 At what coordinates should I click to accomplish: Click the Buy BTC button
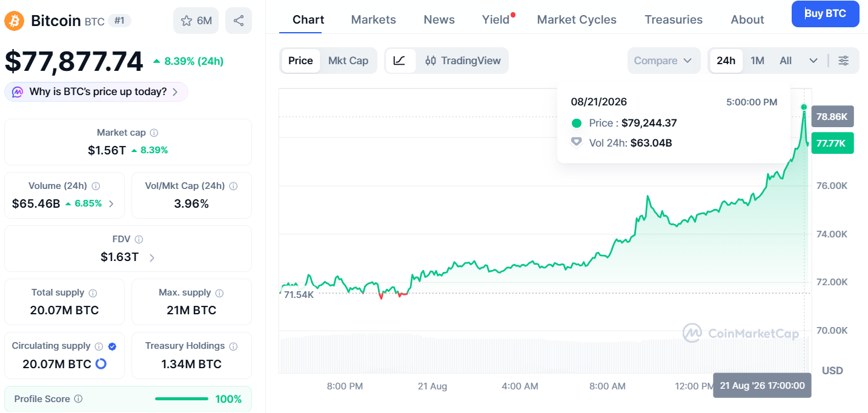826,14
